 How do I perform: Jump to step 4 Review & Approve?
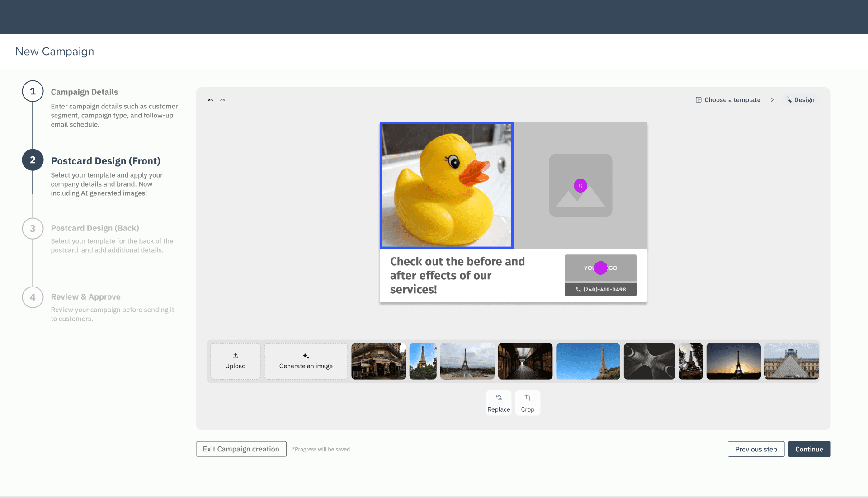tap(33, 297)
